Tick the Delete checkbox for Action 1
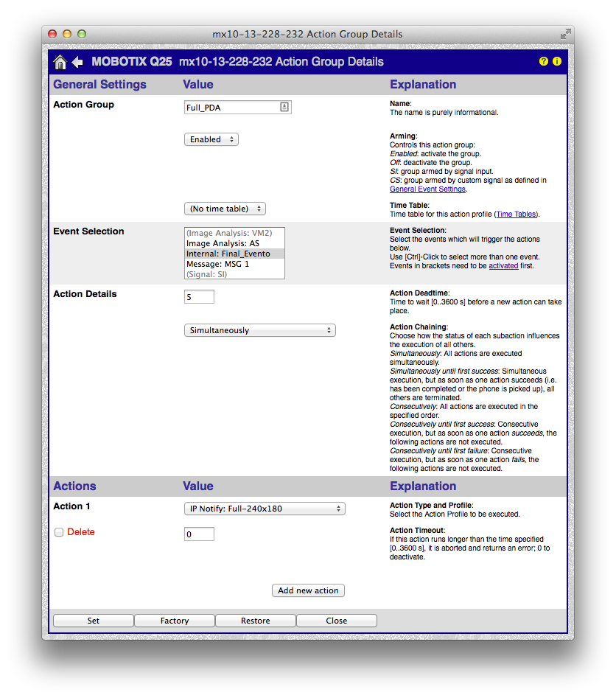 pyautogui.click(x=59, y=532)
